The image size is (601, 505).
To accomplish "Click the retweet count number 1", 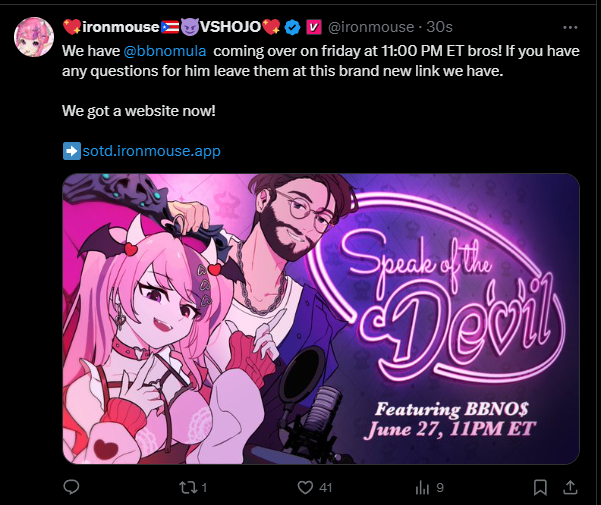I will click(204, 488).
